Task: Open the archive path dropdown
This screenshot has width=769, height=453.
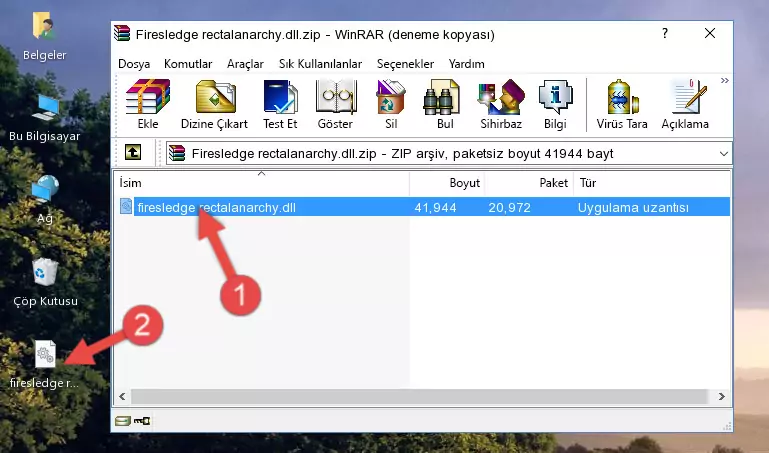Action: tap(723, 153)
